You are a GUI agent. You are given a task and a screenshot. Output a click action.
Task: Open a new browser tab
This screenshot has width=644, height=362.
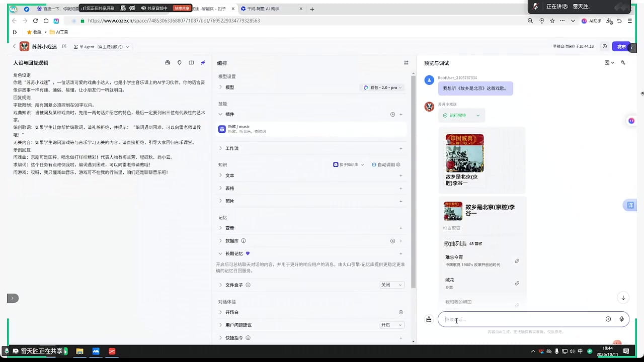pyautogui.click(x=312, y=9)
